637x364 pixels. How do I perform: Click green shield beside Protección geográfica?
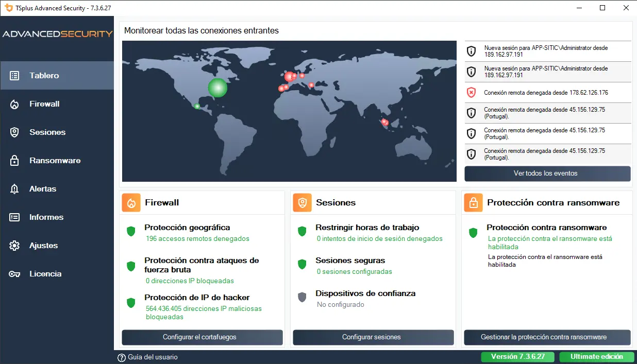[x=131, y=232]
